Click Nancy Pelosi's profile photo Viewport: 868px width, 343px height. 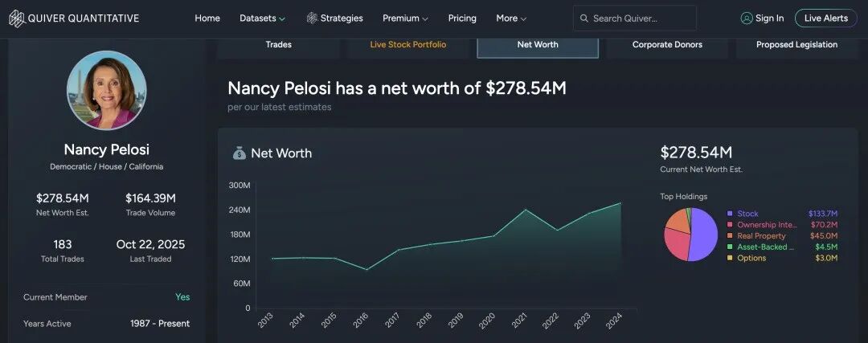point(107,90)
